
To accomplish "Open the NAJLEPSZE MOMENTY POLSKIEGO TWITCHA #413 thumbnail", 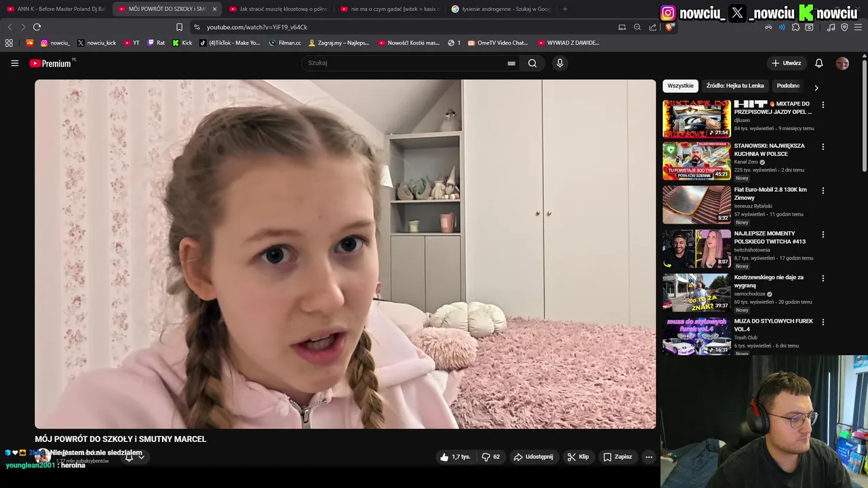I will point(696,249).
